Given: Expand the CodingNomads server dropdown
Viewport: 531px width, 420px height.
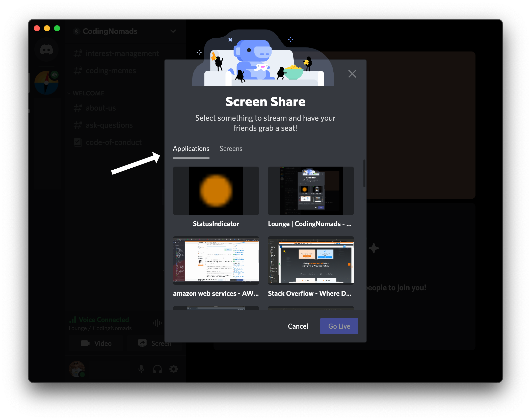Looking at the screenshot, I should pos(173,31).
